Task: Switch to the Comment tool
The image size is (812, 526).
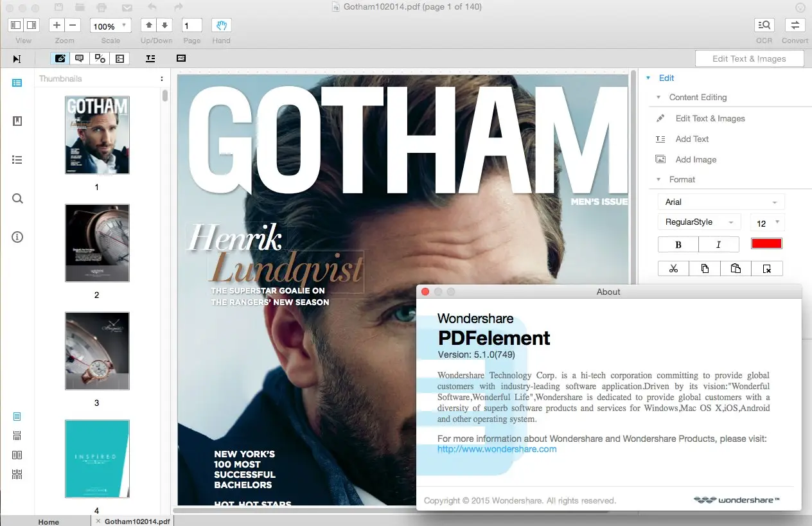Action: click(x=80, y=58)
